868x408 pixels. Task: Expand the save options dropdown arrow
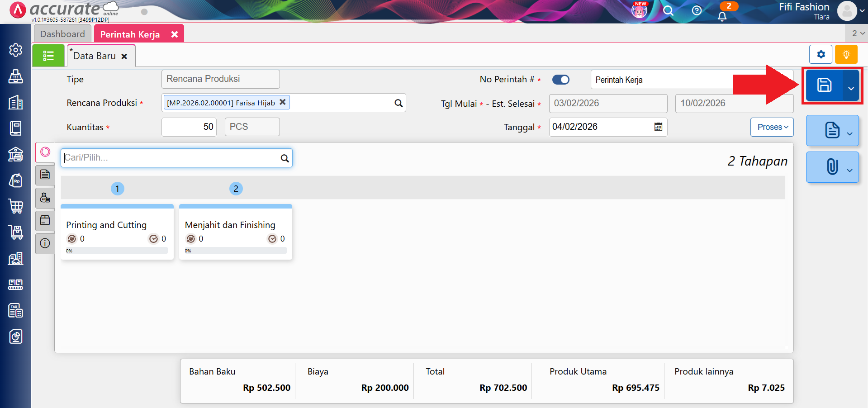pyautogui.click(x=851, y=88)
